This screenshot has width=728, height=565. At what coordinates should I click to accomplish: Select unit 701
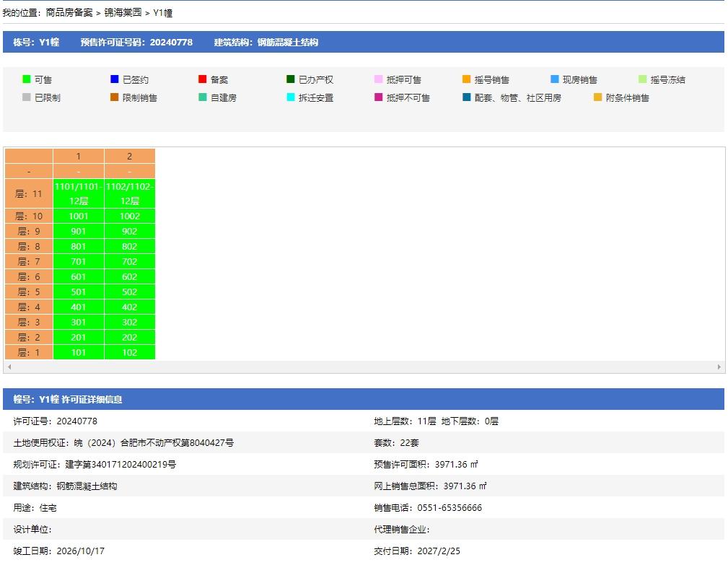pos(79,262)
